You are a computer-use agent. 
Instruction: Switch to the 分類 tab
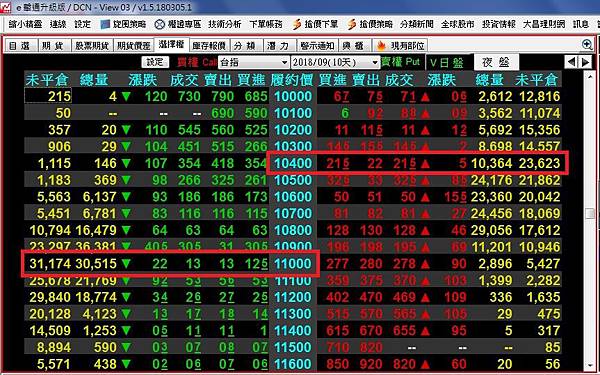pyautogui.click(x=245, y=46)
